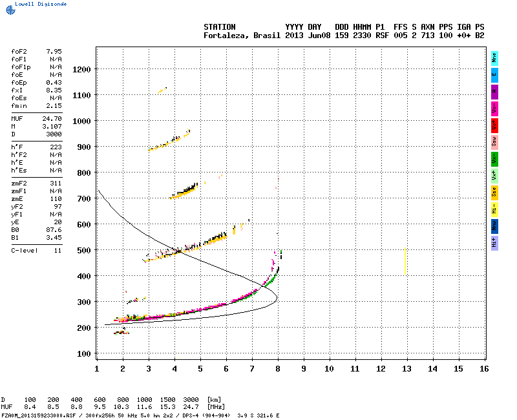Click the light green Vx+ legend swatch

click(x=494, y=176)
